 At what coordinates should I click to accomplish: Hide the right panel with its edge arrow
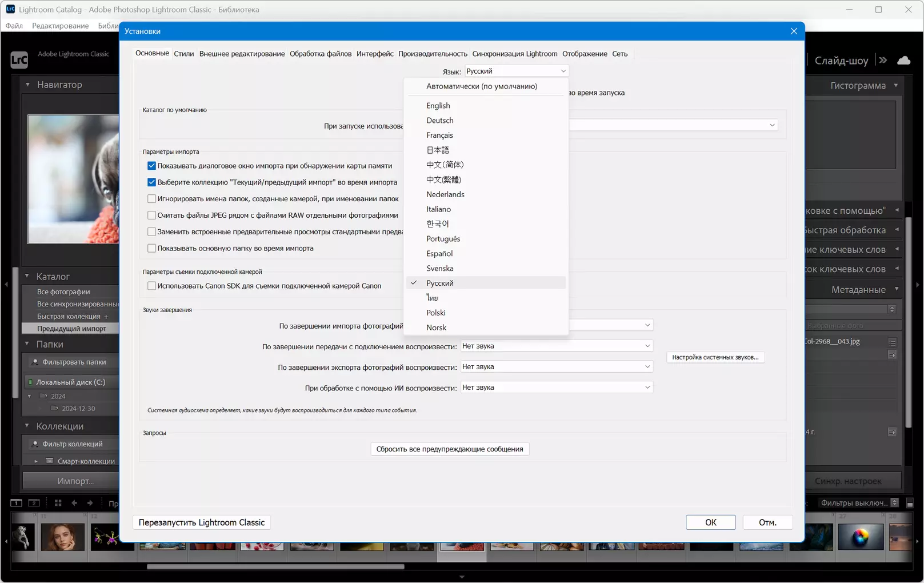pyautogui.click(x=918, y=284)
